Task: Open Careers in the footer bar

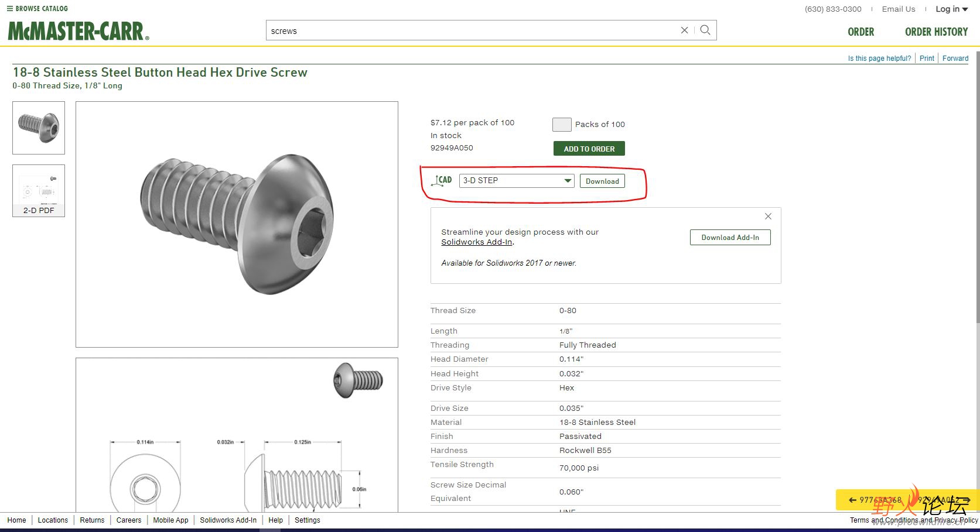Action: pos(129,520)
